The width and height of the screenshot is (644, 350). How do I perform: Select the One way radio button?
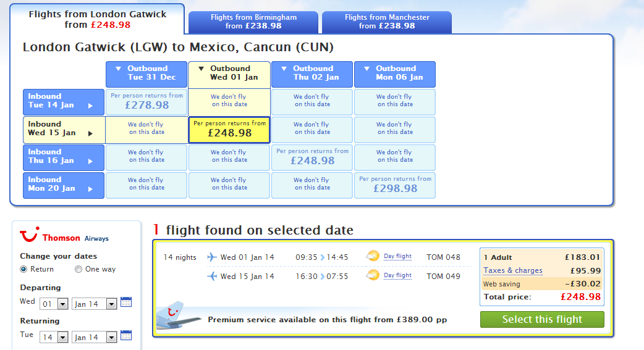click(x=78, y=269)
